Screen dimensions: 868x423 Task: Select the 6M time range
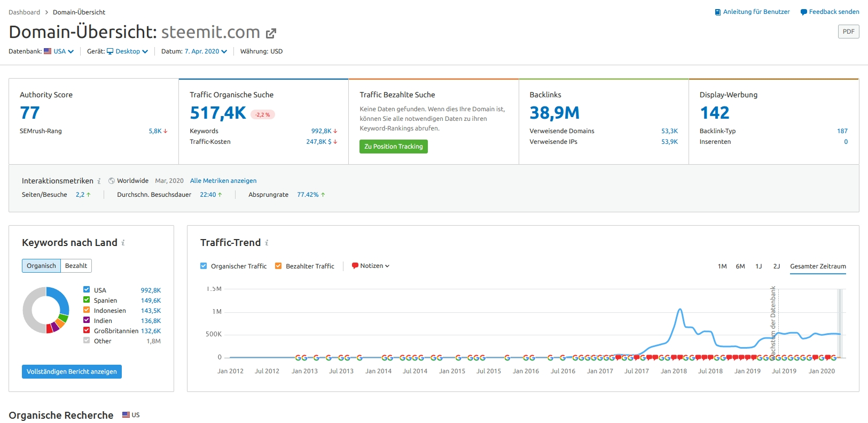[x=740, y=266]
